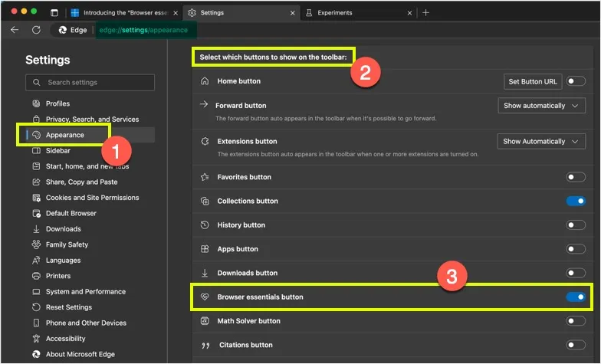Click the 'Downloads button' label text
This screenshot has width=601, height=364.
[247, 273]
